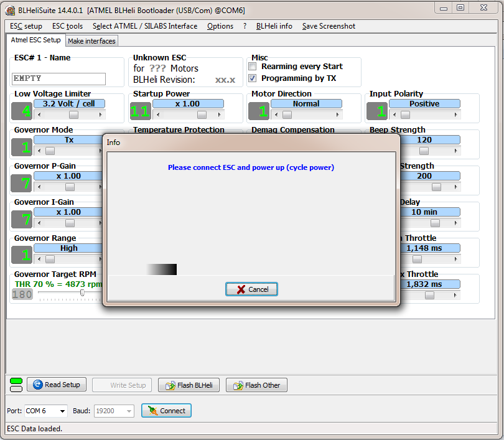The width and height of the screenshot is (504, 440).
Task: Click the Input Polarity slider thumb
Action: [405, 115]
